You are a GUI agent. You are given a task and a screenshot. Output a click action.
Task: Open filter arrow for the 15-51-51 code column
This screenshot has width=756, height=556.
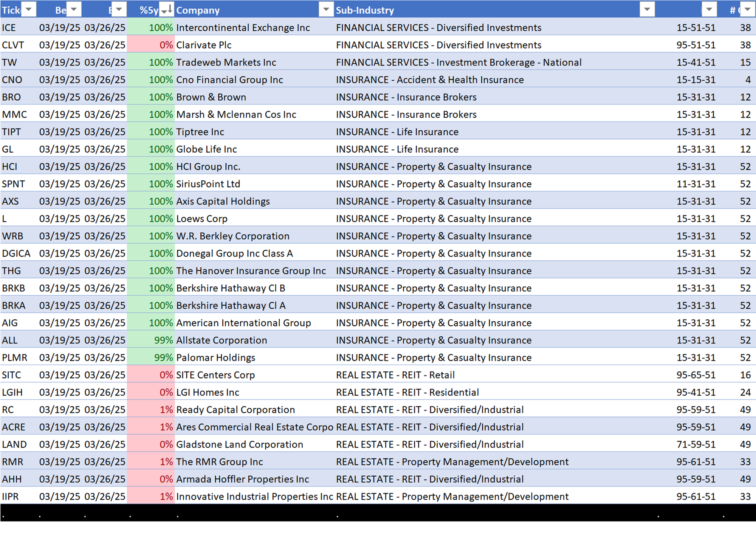pos(709,9)
